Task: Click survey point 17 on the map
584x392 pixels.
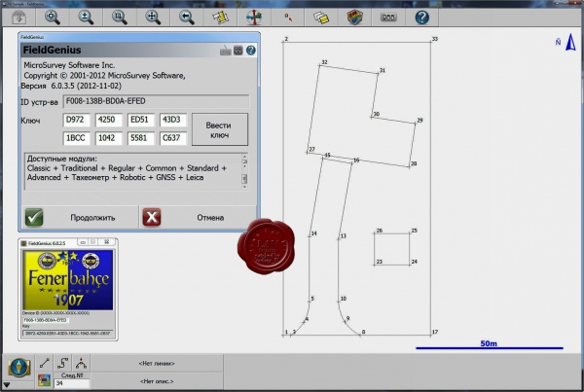Action: pos(430,335)
